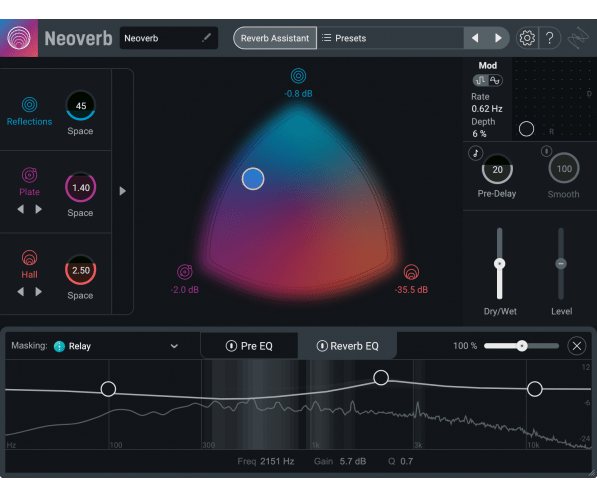Select the EQ node near 2 kHz
Image resolution: width=597 pixels, height=497 pixels.
[x=381, y=377]
